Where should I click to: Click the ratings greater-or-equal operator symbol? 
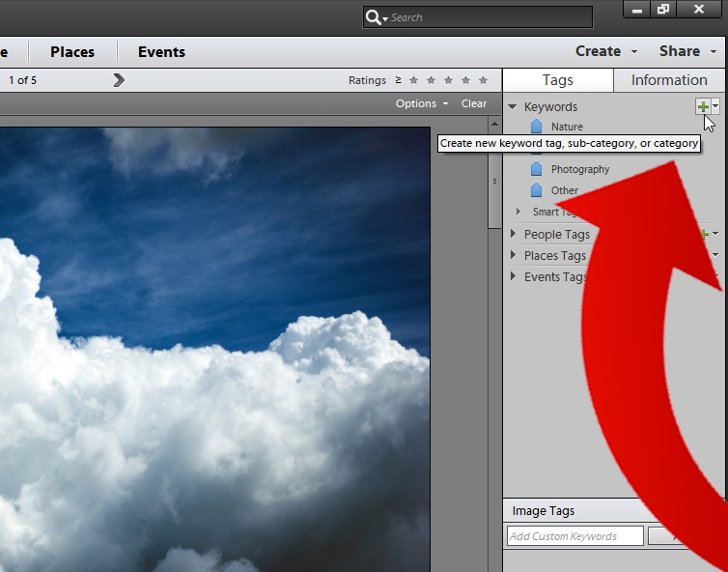(x=399, y=80)
